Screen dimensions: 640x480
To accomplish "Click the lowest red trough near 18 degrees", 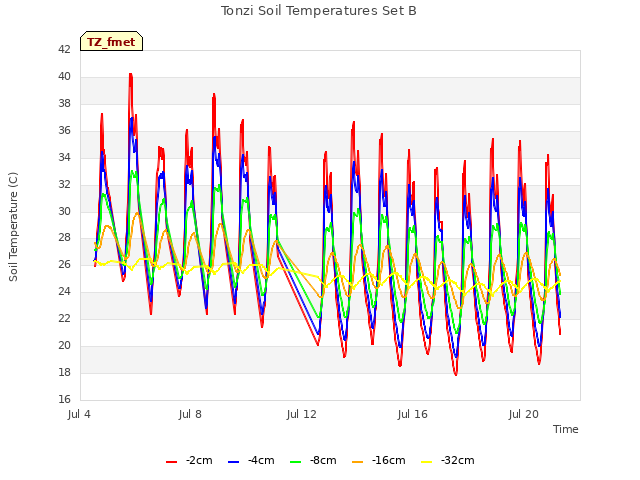I will [456, 373].
